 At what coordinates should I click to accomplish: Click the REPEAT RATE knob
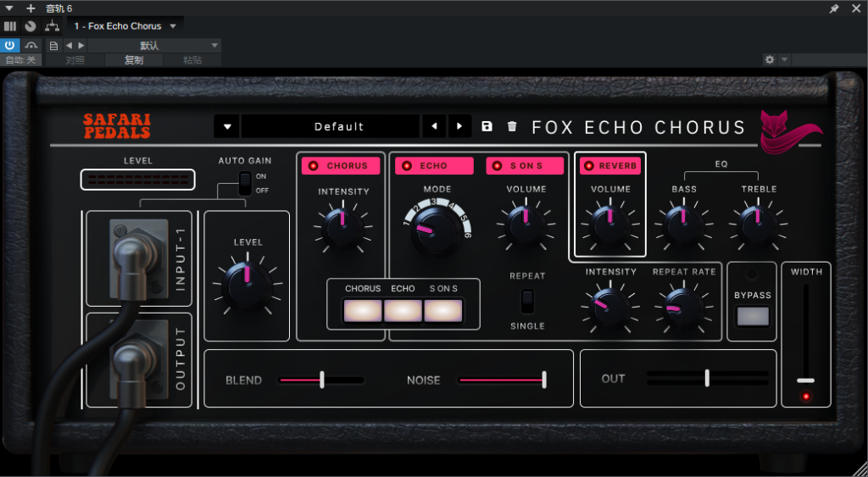pyautogui.click(x=684, y=308)
